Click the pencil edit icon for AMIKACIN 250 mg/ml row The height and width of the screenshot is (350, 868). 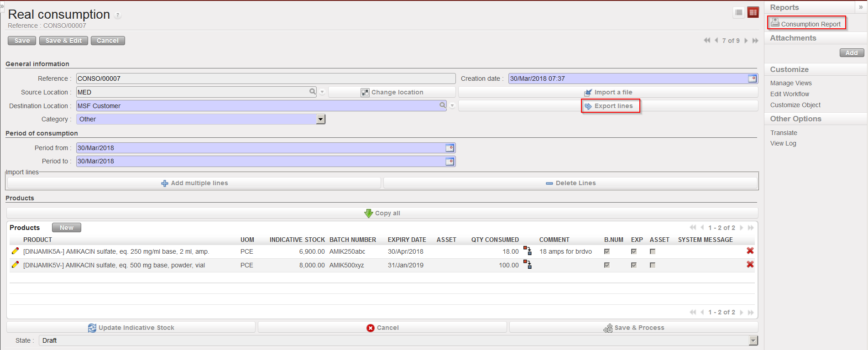point(15,251)
